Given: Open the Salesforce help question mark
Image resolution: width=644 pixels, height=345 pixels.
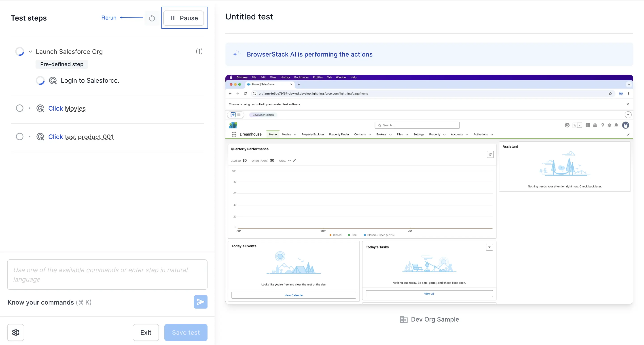Looking at the screenshot, I should 602,125.
